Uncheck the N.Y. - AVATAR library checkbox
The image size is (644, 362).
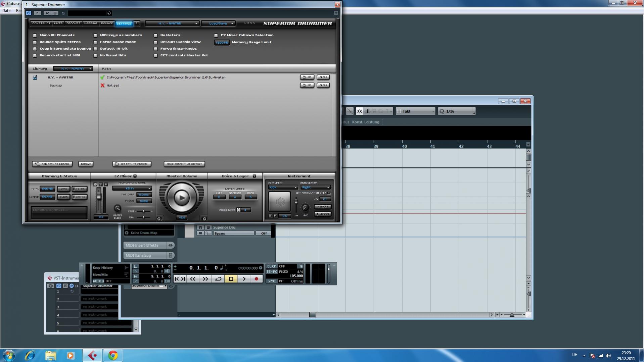(x=35, y=77)
